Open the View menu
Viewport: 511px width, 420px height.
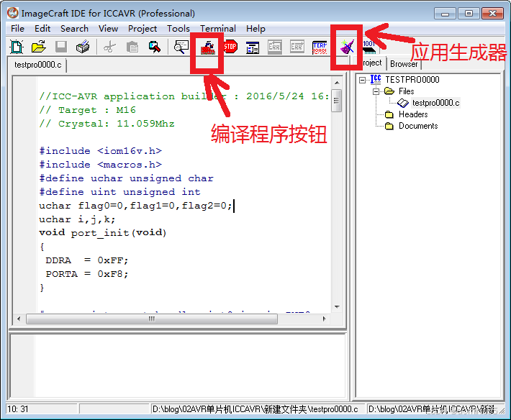tap(108, 29)
